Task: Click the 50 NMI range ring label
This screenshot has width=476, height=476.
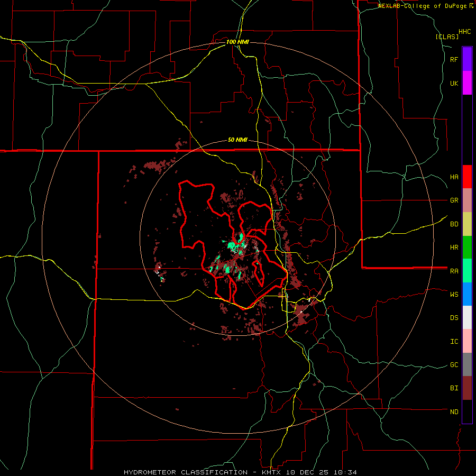Action: [x=237, y=140]
